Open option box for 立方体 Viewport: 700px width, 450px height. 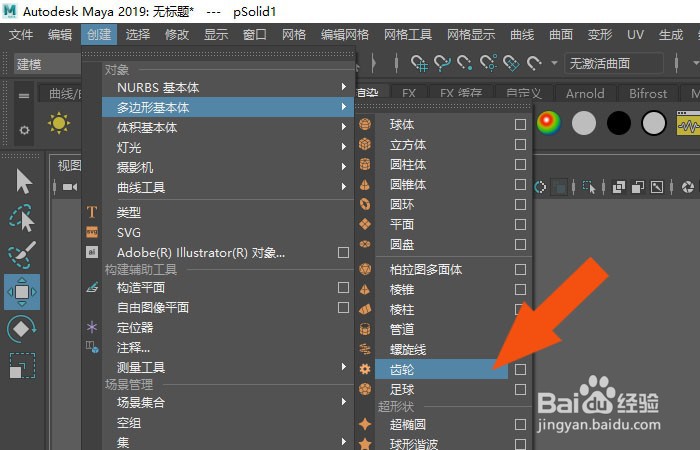coord(520,145)
